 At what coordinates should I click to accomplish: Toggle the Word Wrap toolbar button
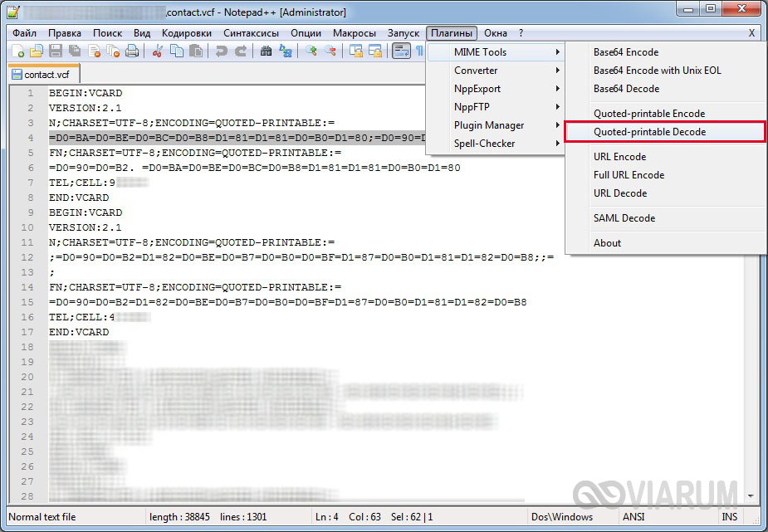pyautogui.click(x=401, y=51)
